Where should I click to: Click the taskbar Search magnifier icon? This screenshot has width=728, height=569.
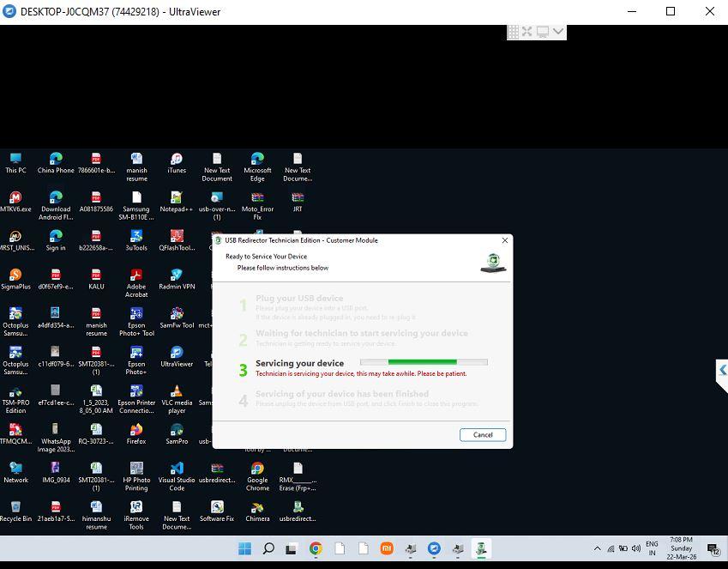[x=268, y=548]
